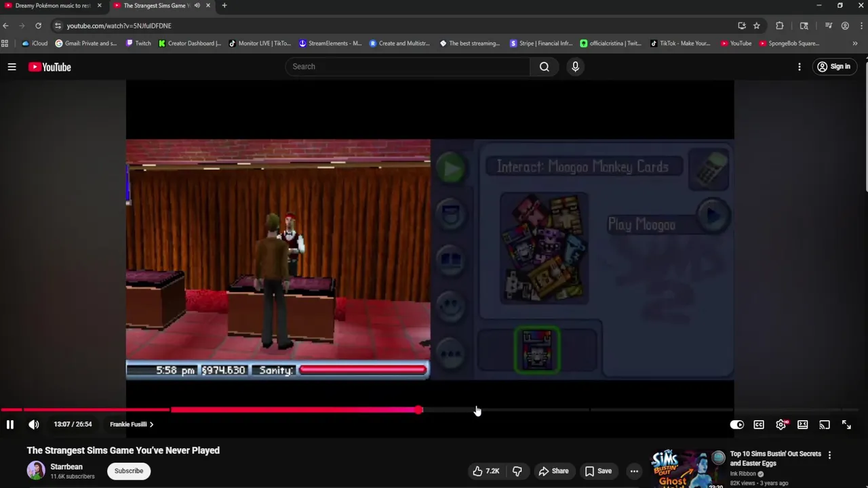Open the iCloud bookmark
The image size is (868, 488).
(35, 43)
